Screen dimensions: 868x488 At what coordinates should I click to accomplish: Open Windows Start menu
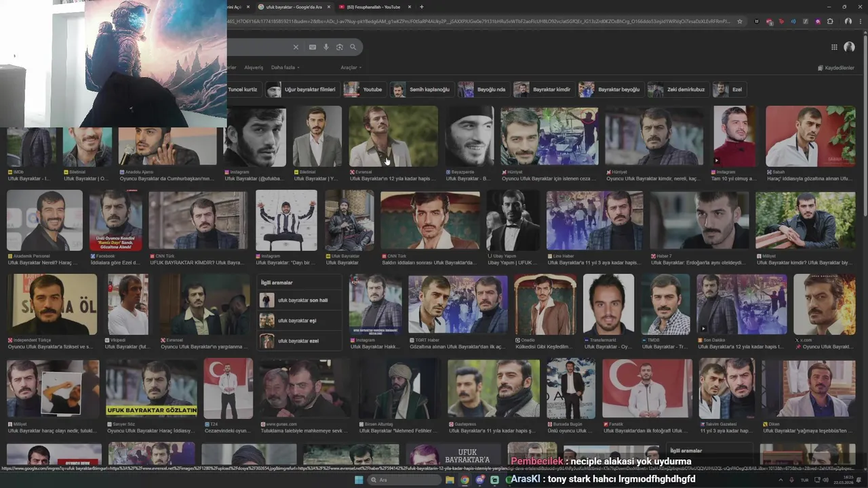point(359,480)
